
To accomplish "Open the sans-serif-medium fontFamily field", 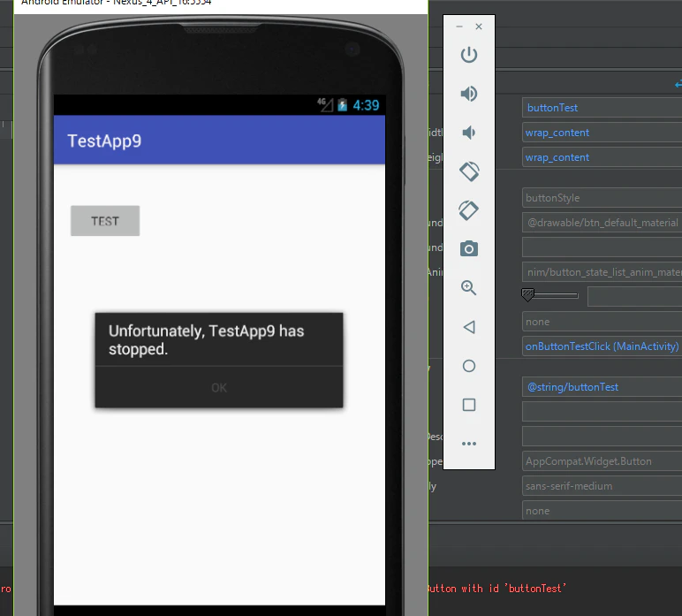I will tap(602, 486).
